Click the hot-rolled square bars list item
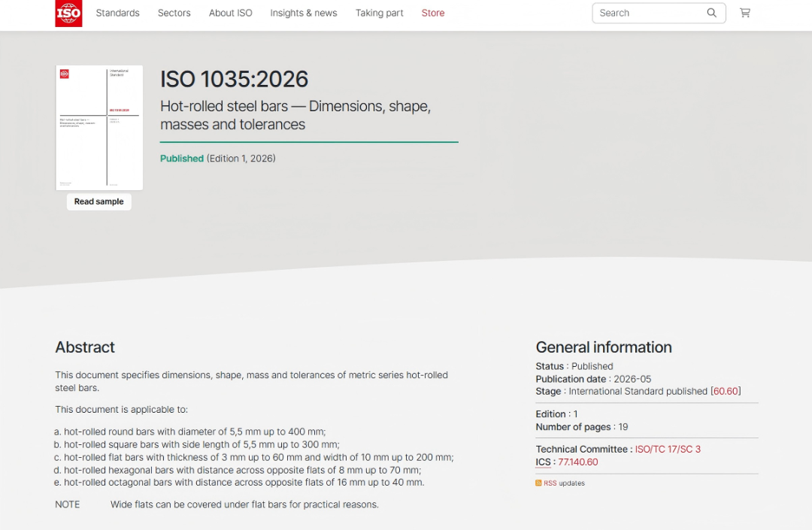This screenshot has height=530, width=812. tap(197, 444)
